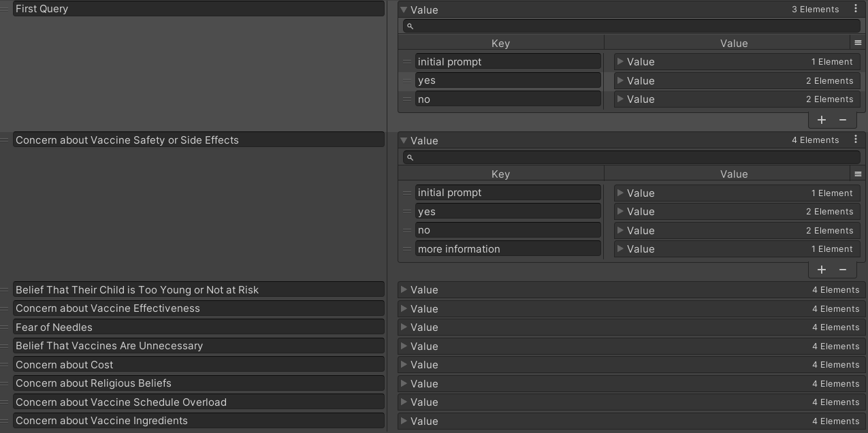
Task: Click the Vaccine Safety table column settings icon
Action: [x=858, y=174]
